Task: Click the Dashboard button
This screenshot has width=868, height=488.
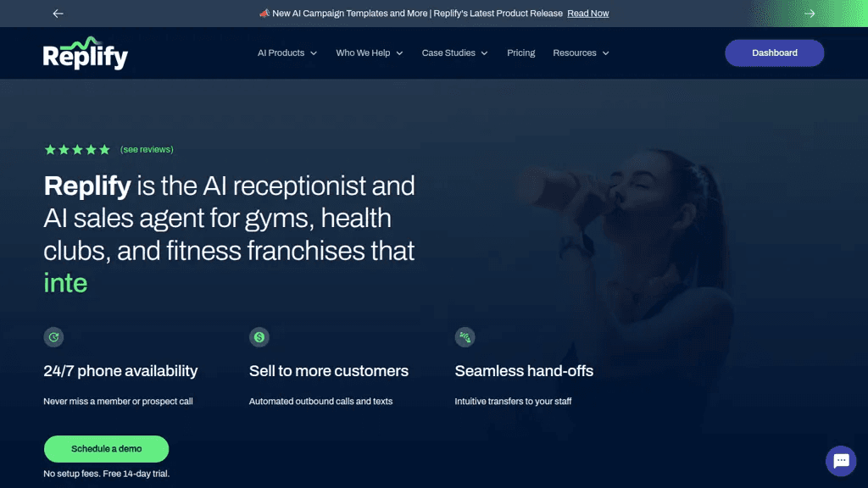Action: [775, 53]
